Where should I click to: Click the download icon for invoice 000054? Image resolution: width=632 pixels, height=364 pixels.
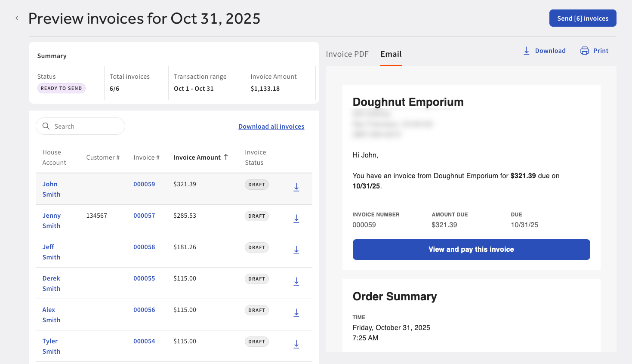pyautogui.click(x=296, y=344)
